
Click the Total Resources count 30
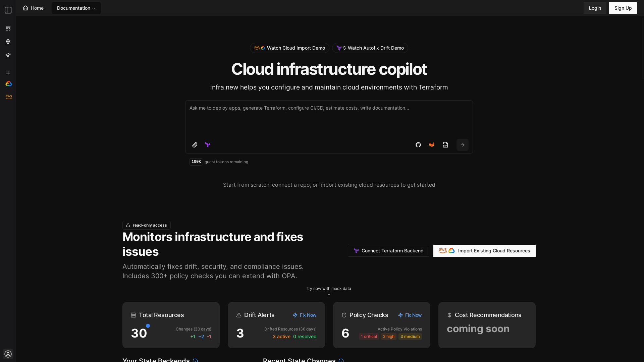[x=139, y=333]
